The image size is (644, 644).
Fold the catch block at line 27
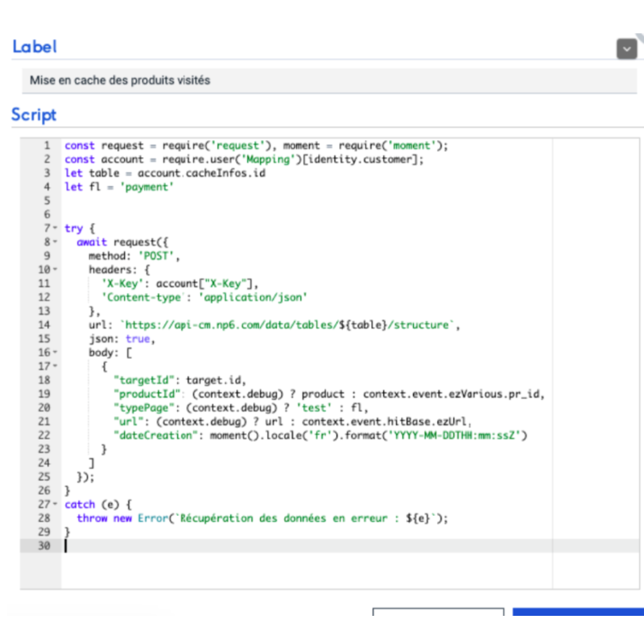55,505
